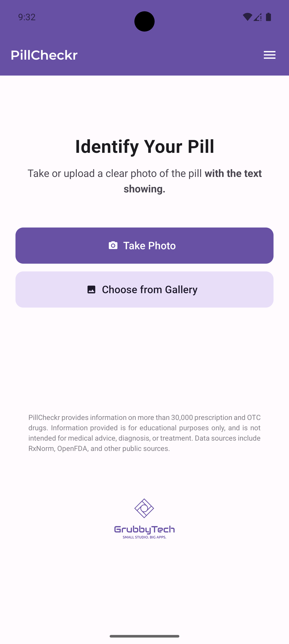Select the Choose from Gallery label
The width and height of the screenshot is (289, 644).
pyautogui.click(x=150, y=289)
